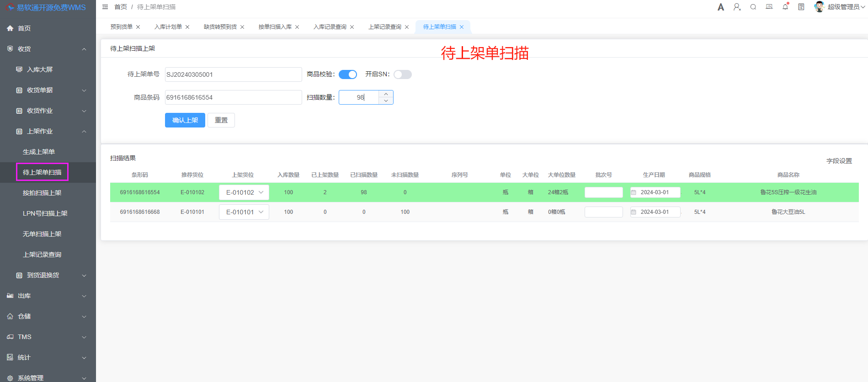Expand the 收货作业 submenu

point(84,111)
